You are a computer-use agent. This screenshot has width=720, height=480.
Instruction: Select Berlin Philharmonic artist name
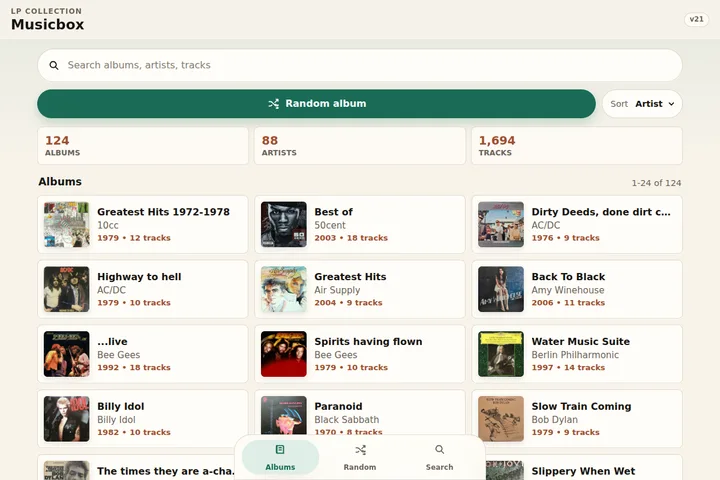click(x=575, y=355)
